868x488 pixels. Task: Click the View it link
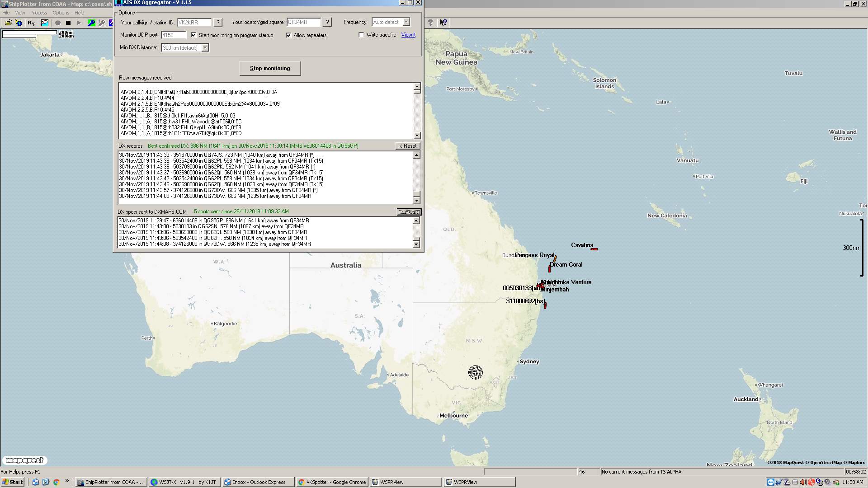coord(408,35)
